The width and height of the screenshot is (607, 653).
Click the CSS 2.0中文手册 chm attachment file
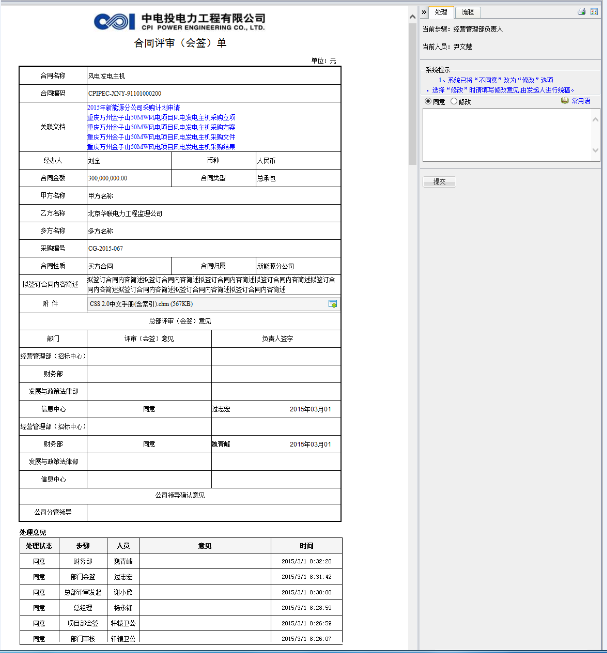(141, 304)
